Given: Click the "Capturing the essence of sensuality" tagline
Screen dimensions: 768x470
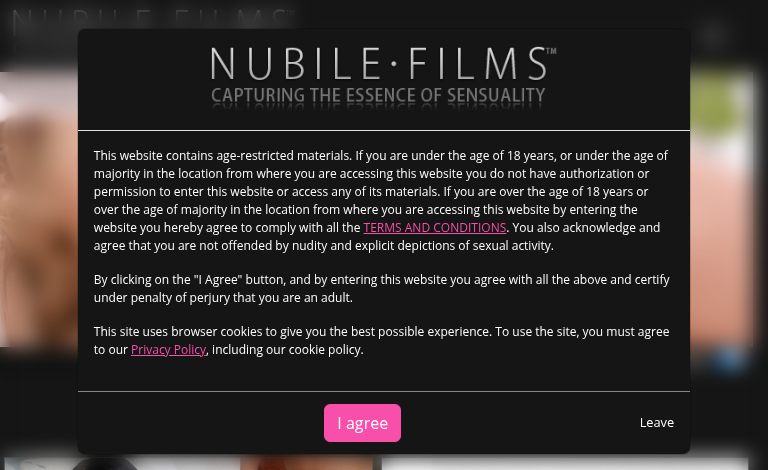Looking at the screenshot, I should 378,97.
